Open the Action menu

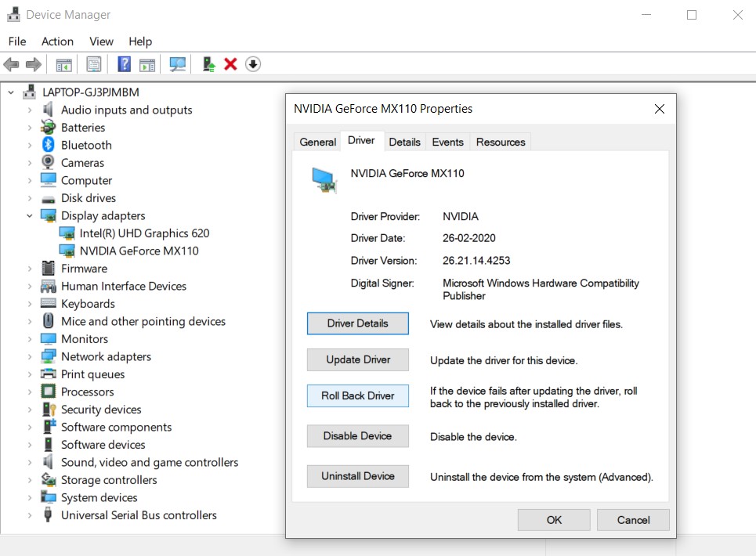(57, 42)
